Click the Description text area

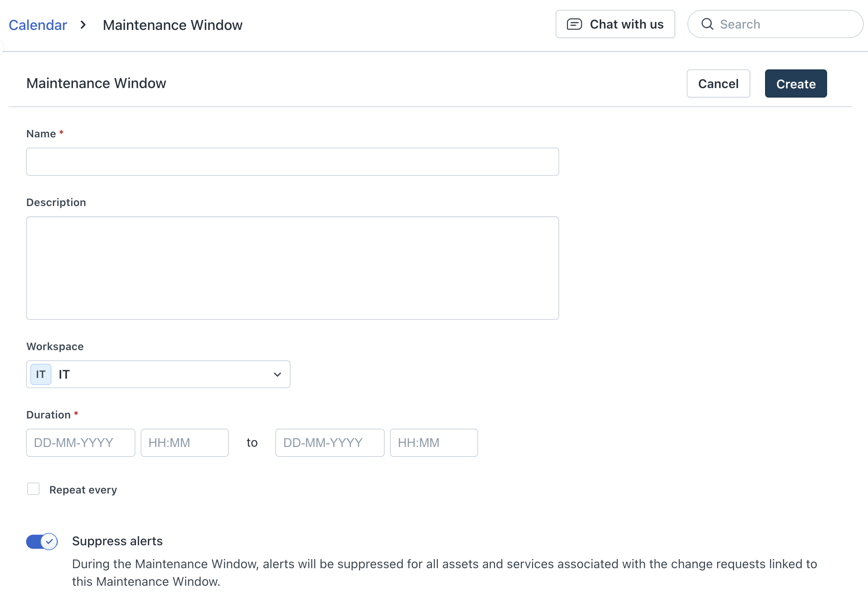pyautogui.click(x=292, y=268)
